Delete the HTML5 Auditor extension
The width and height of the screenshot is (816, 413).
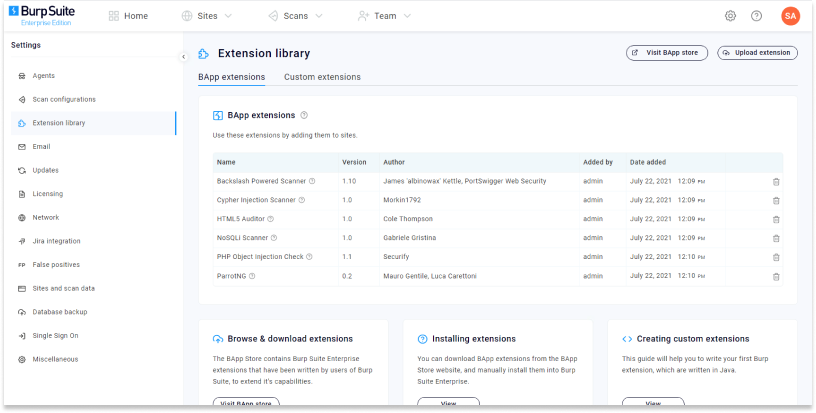click(775, 220)
